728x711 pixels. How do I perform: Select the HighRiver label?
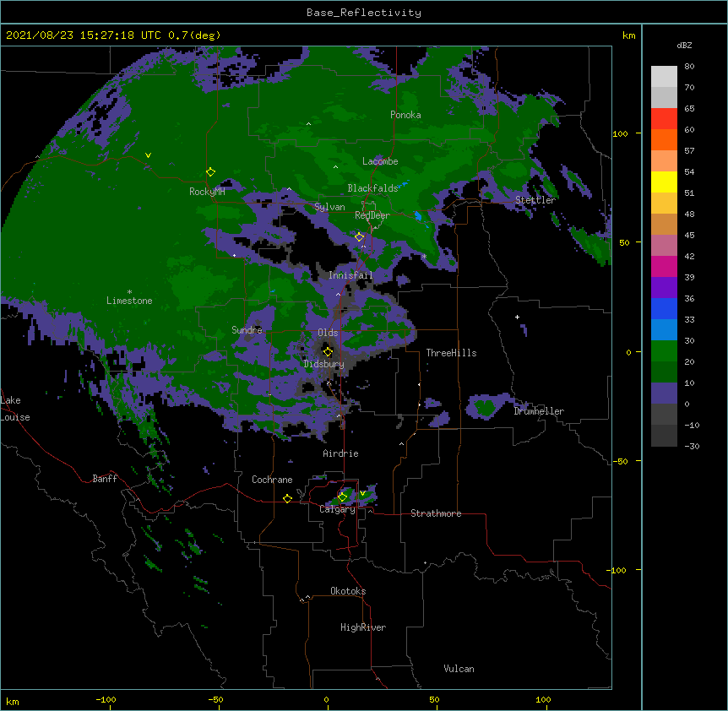tap(363, 627)
